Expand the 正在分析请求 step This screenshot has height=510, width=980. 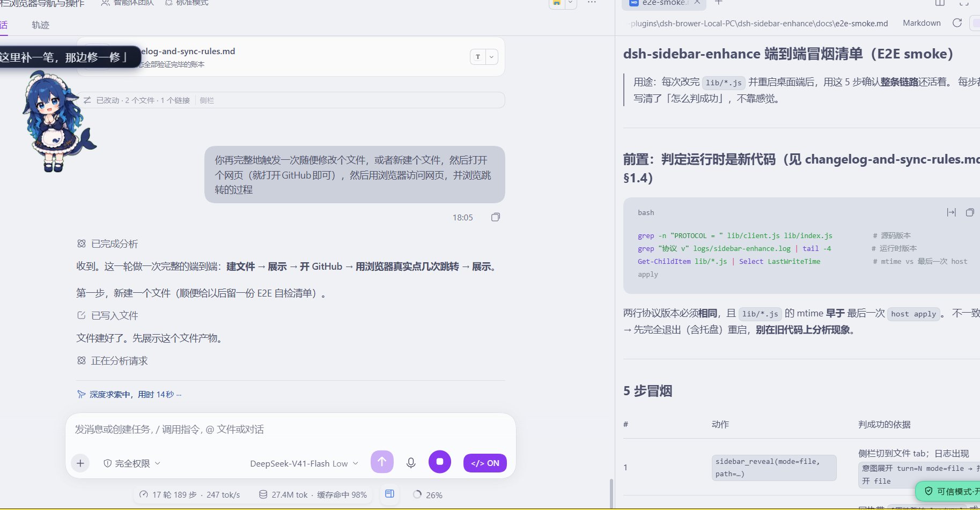(x=113, y=361)
